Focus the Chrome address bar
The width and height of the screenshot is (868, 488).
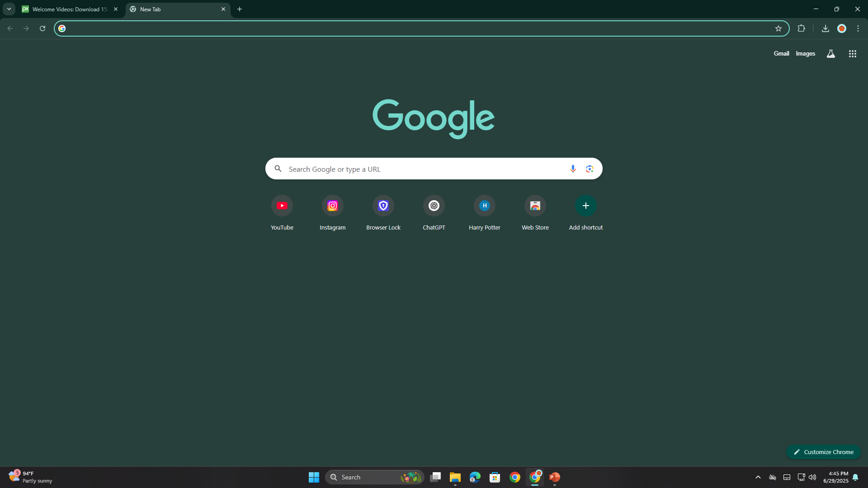tap(420, 28)
